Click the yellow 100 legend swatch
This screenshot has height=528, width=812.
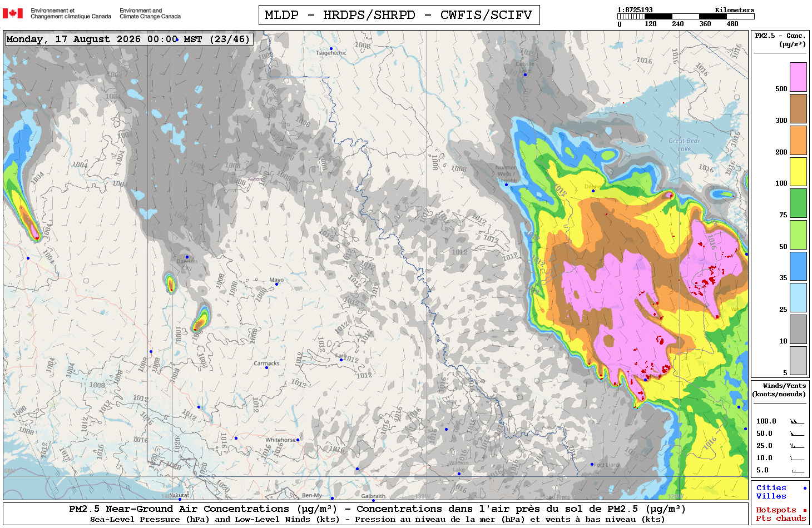tap(798, 172)
